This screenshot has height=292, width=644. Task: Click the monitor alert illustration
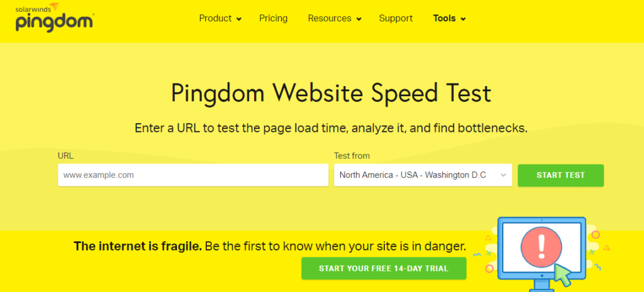point(541,254)
